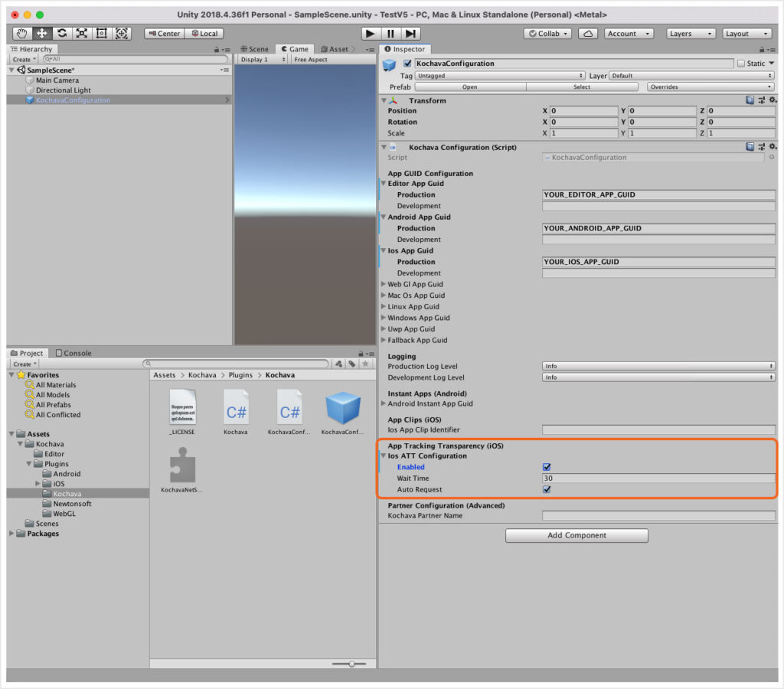Select the KochavaConf prefab cube asset

pos(342,412)
